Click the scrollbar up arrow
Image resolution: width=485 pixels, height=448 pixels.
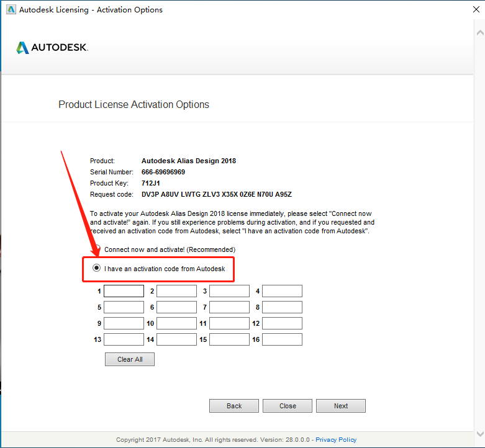tap(480, 32)
